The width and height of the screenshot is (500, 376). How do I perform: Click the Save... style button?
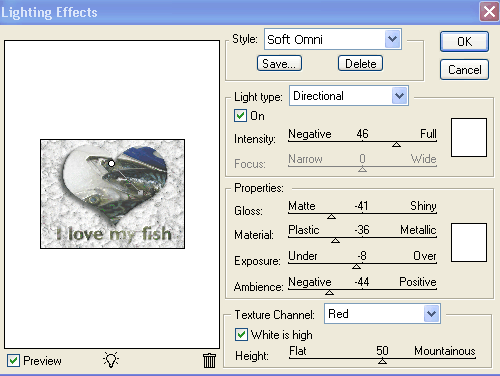point(279,63)
